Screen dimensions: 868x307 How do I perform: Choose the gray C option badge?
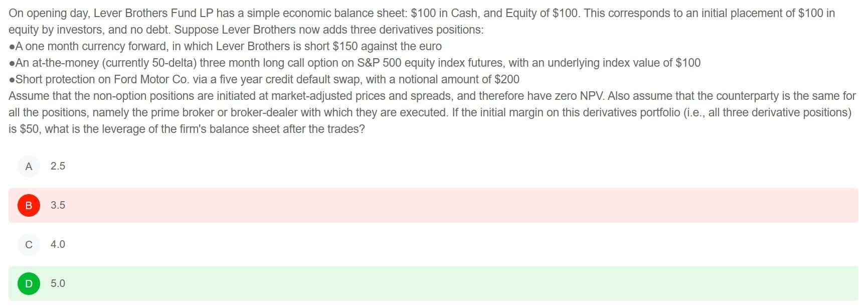coord(29,244)
